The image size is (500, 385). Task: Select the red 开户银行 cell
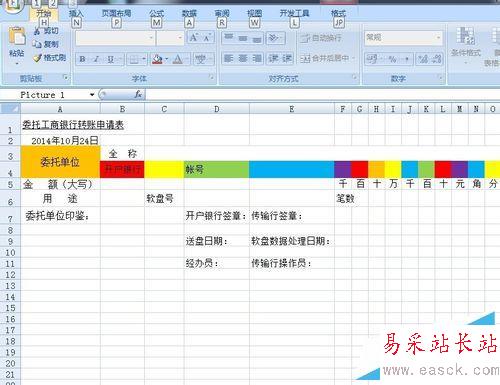(122, 169)
